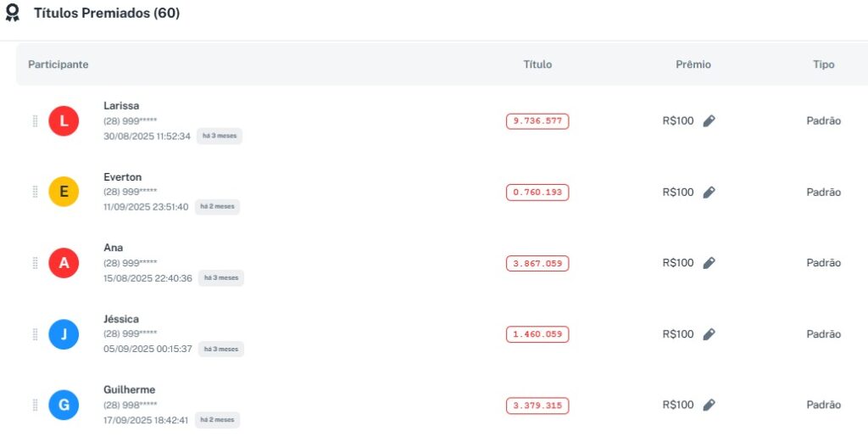Sort by the Título column header
The image size is (868, 442).
pos(537,64)
